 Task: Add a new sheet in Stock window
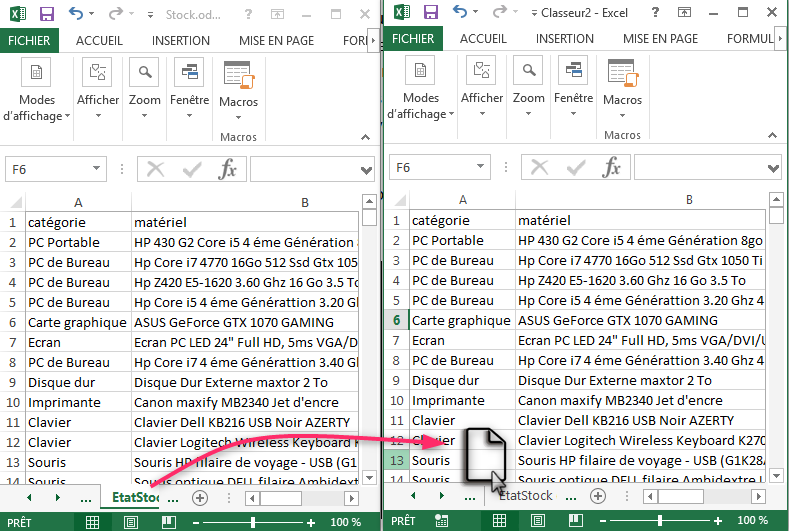click(x=200, y=498)
